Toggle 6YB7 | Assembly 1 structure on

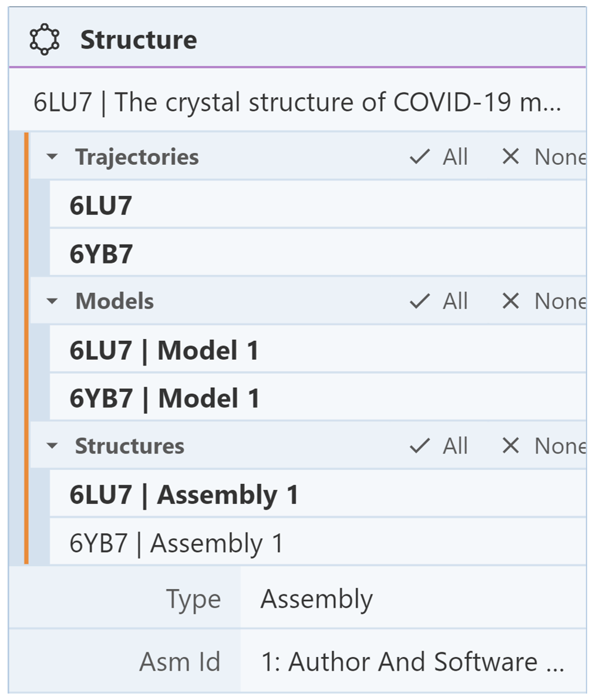coord(176,543)
